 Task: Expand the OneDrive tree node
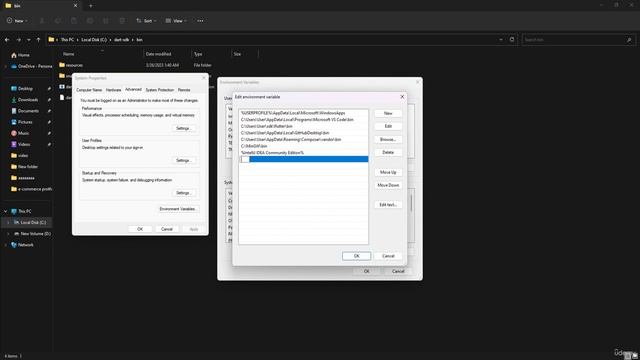(5, 66)
